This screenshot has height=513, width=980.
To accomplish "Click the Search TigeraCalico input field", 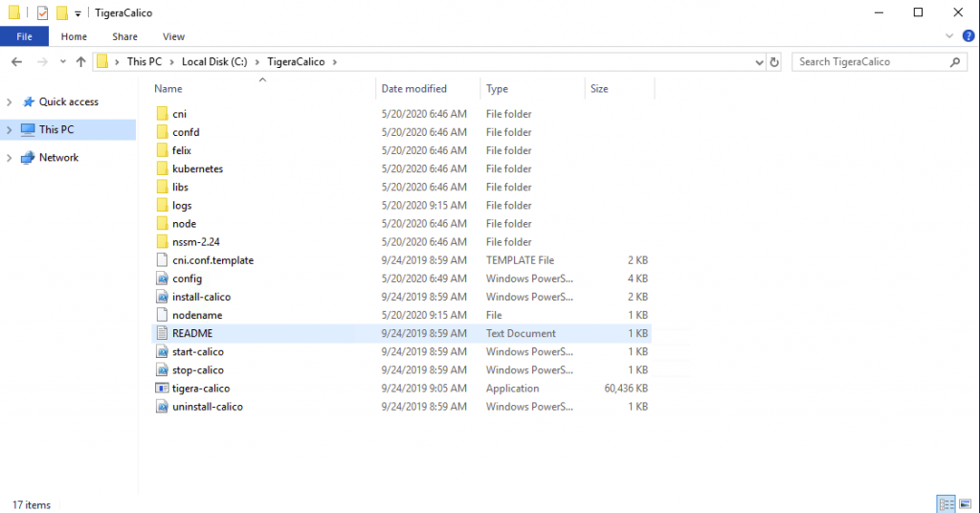I will [x=869, y=62].
